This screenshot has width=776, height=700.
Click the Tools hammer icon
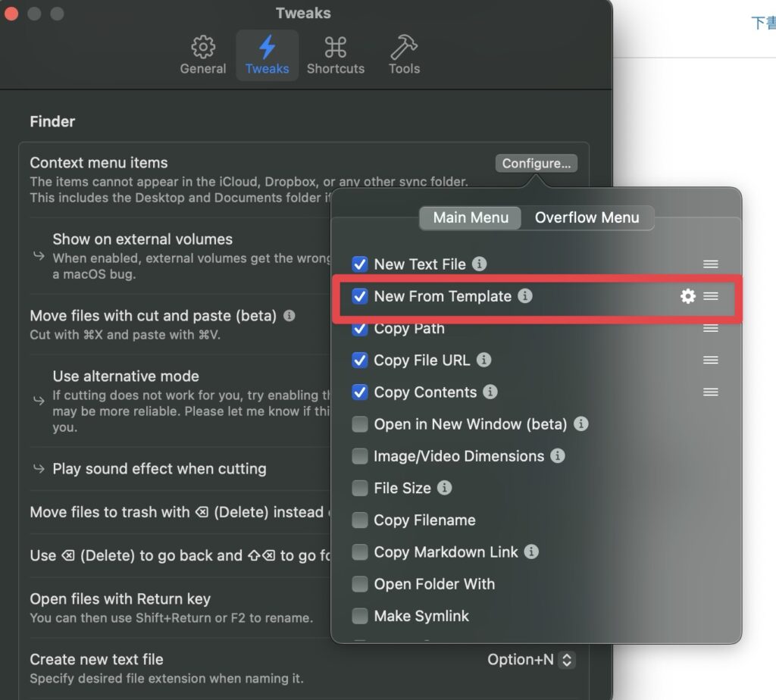point(404,46)
